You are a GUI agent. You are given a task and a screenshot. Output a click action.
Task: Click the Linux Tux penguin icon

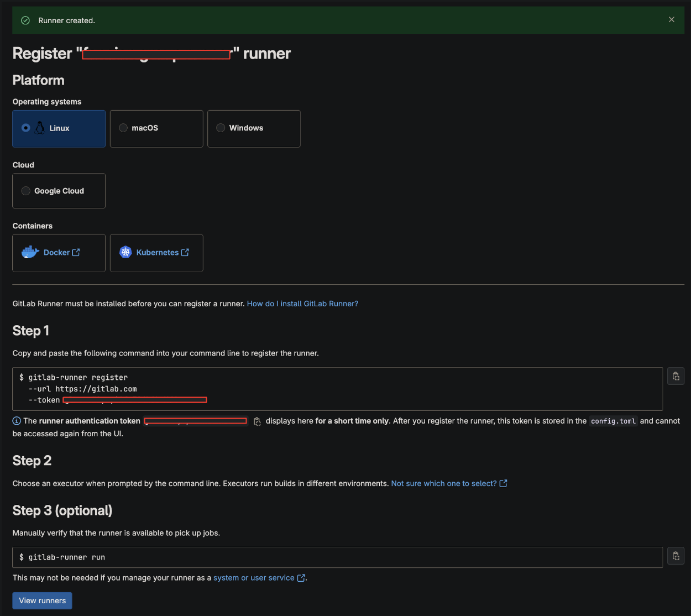click(x=39, y=127)
